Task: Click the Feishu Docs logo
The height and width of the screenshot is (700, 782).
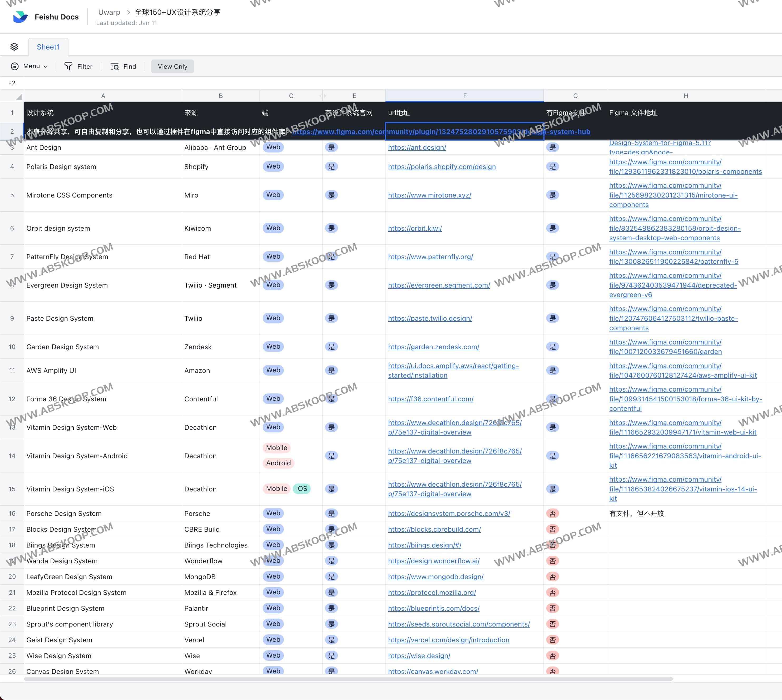Action: pos(19,16)
